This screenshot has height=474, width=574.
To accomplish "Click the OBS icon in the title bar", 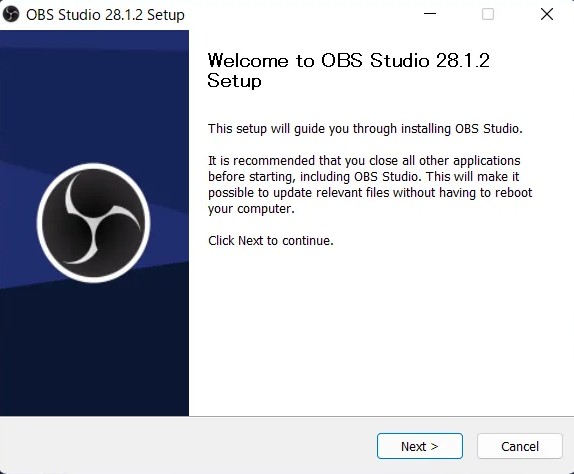I will pyautogui.click(x=11, y=15).
